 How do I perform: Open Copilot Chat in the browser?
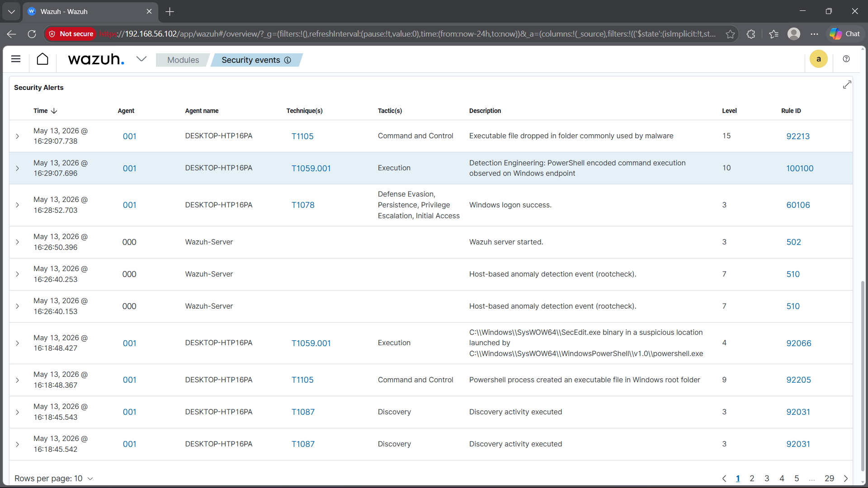[x=844, y=34]
